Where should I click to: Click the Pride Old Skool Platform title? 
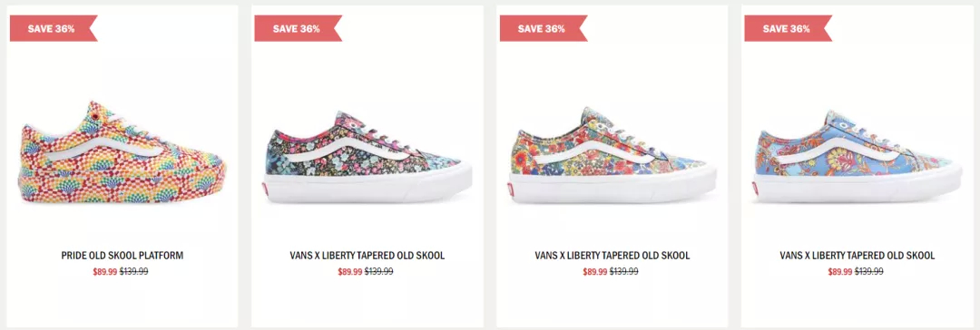tap(122, 256)
